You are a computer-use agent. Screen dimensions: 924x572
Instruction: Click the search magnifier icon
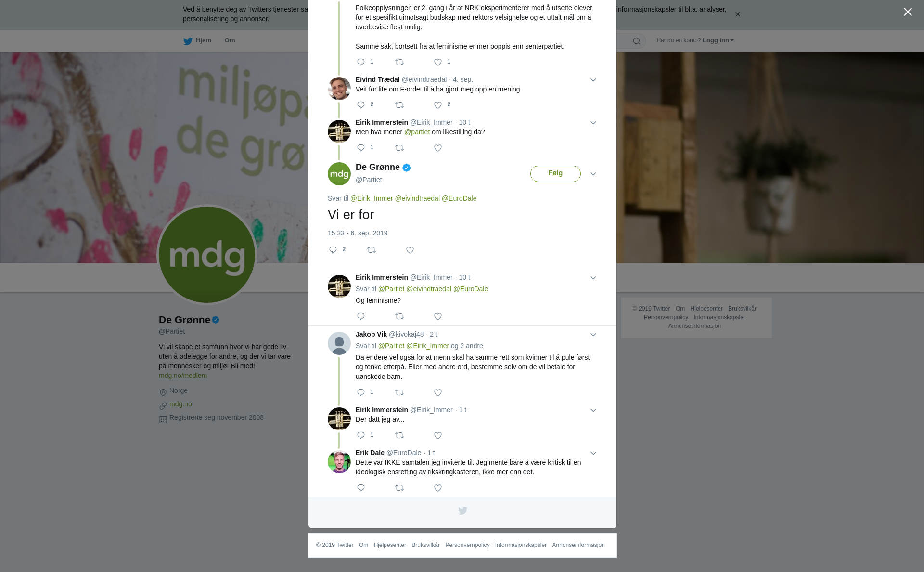tap(637, 41)
